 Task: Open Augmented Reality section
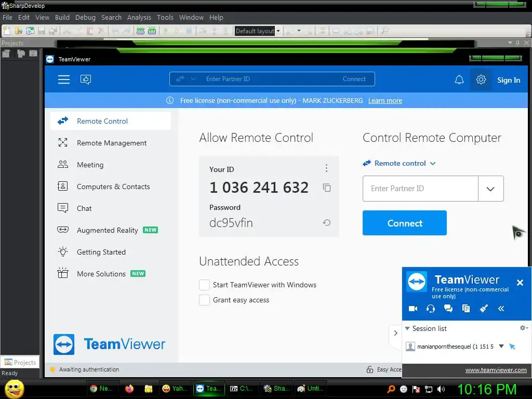tap(111, 230)
